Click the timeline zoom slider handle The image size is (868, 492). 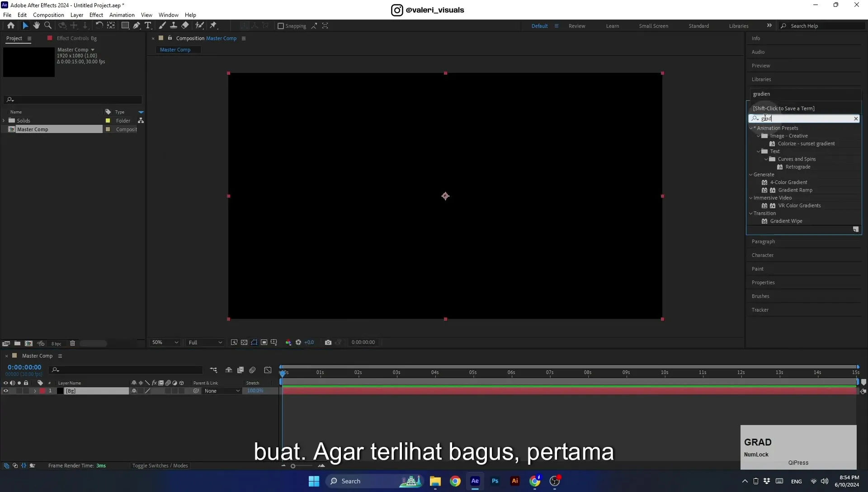point(293,466)
